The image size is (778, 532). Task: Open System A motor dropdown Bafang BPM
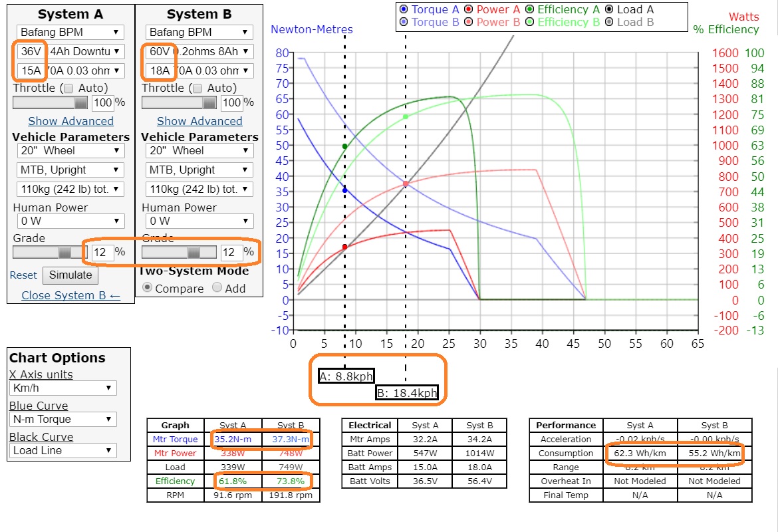[x=70, y=33]
